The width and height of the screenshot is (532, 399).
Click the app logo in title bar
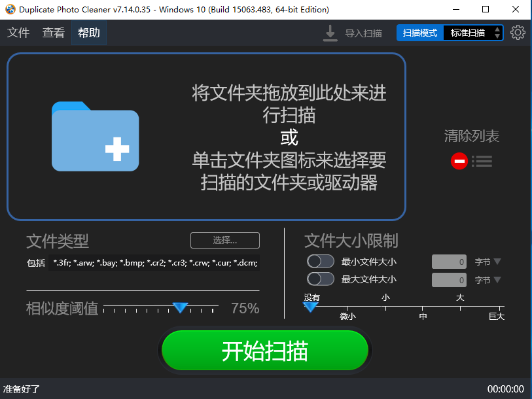coord(9,9)
